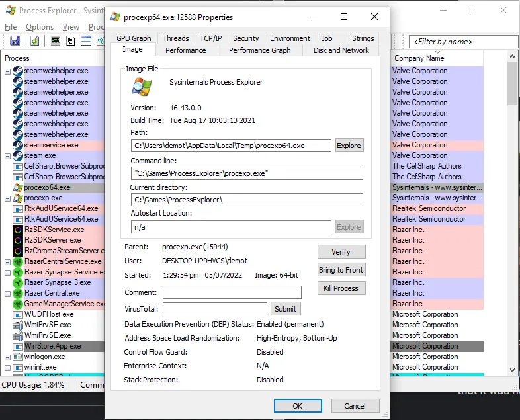Collapse the Razer Synapse Service tree node
520x420 pixels.
tap(8, 273)
